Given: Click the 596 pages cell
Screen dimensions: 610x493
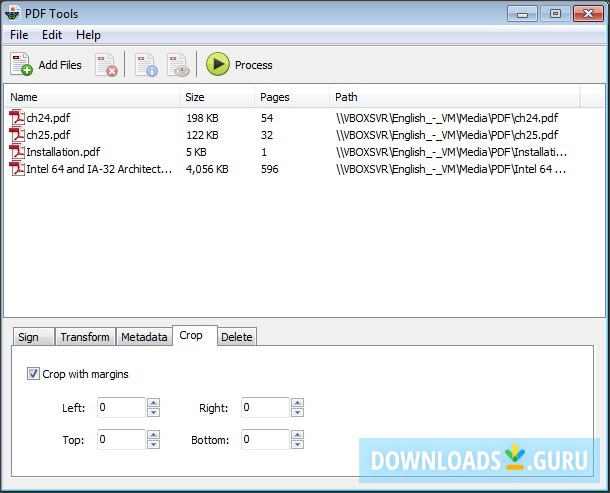Looking at the screenshot, I should point(270,169).
